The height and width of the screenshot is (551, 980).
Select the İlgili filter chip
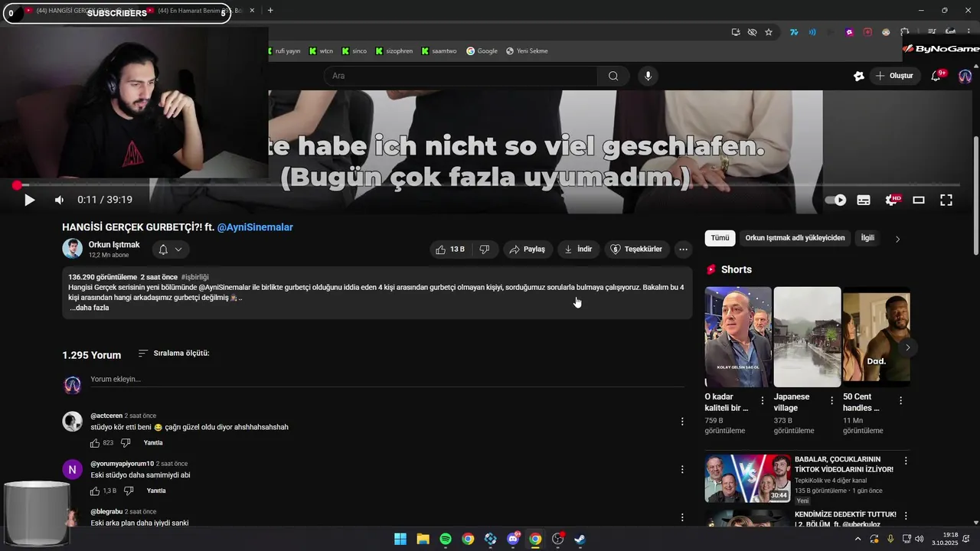click(867, 238)
